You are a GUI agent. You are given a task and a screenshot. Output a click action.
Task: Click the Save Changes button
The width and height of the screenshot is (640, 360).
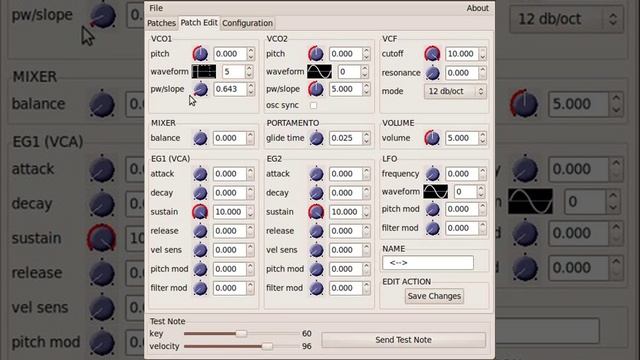point(434,296)
